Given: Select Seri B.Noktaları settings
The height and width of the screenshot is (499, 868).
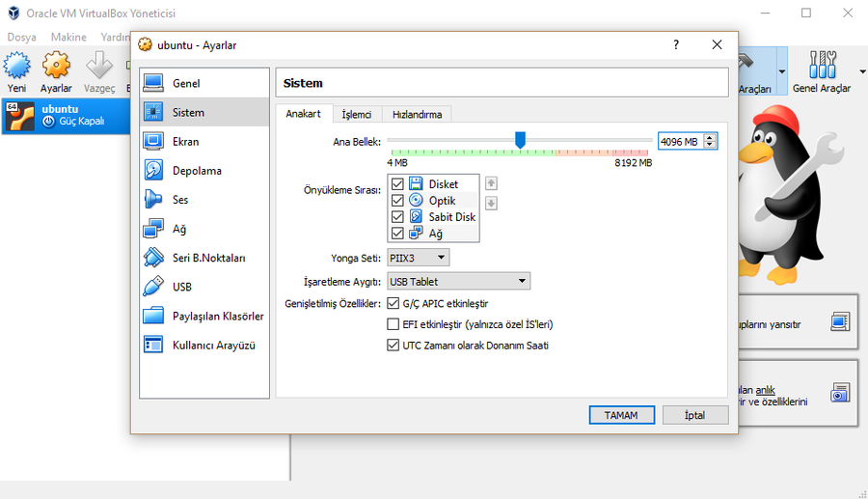Looking at the screenshot, I should point(208,258).
